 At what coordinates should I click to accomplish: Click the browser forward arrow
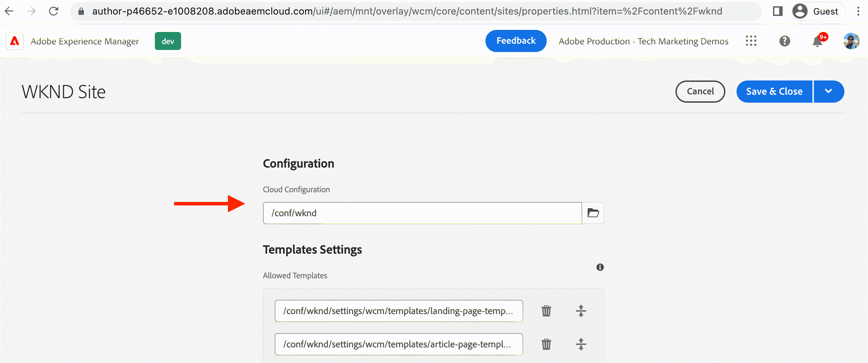point(31,11)
